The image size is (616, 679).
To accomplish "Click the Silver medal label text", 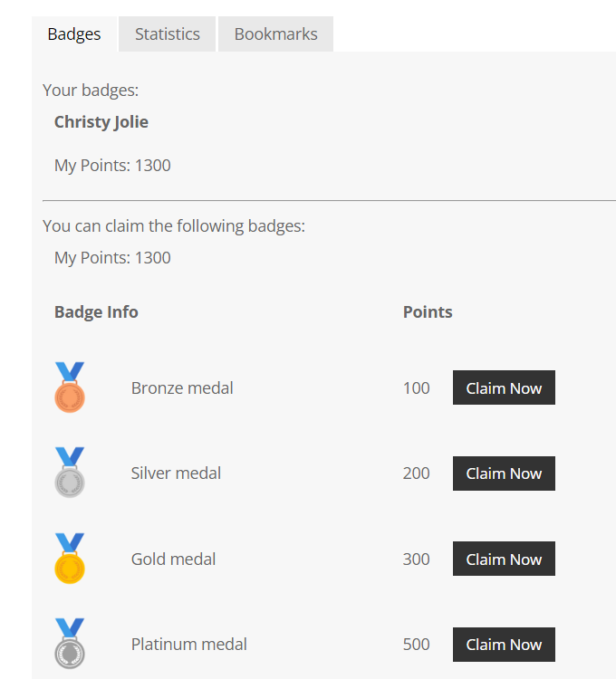I will point(176,473).
